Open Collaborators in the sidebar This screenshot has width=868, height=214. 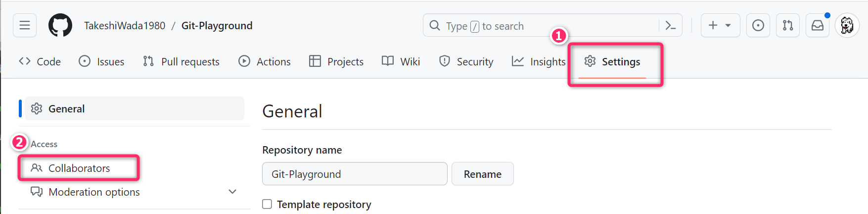[79, 168]
